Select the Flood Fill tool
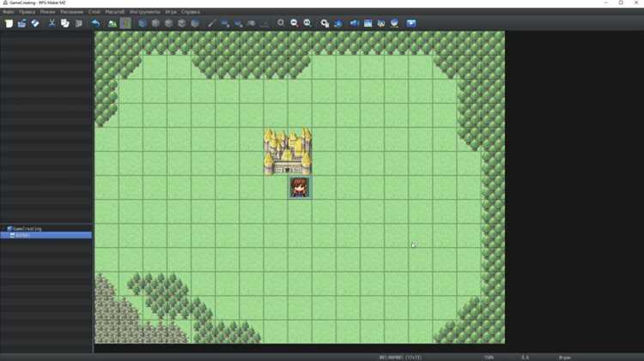Viewport: 644px width, 361px height. 252,23
